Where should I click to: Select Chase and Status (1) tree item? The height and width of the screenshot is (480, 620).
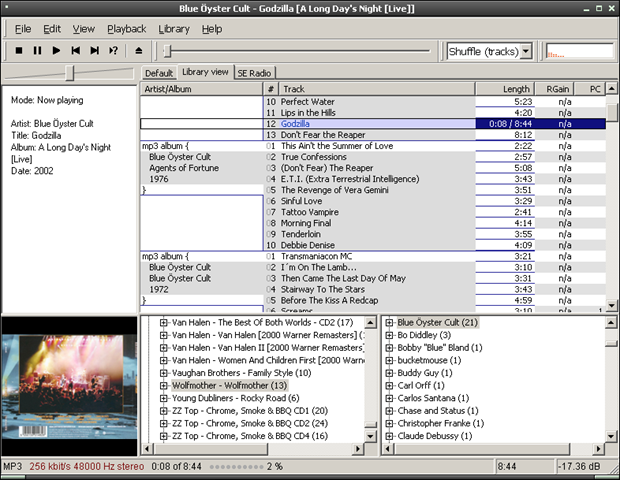(438, 411)
